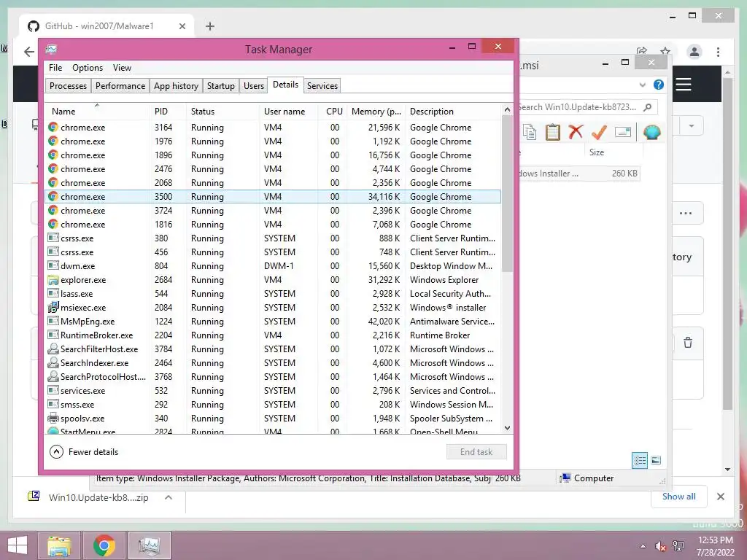
Task: Select the SearchIndexer.exe process icon
Action: 53,362
